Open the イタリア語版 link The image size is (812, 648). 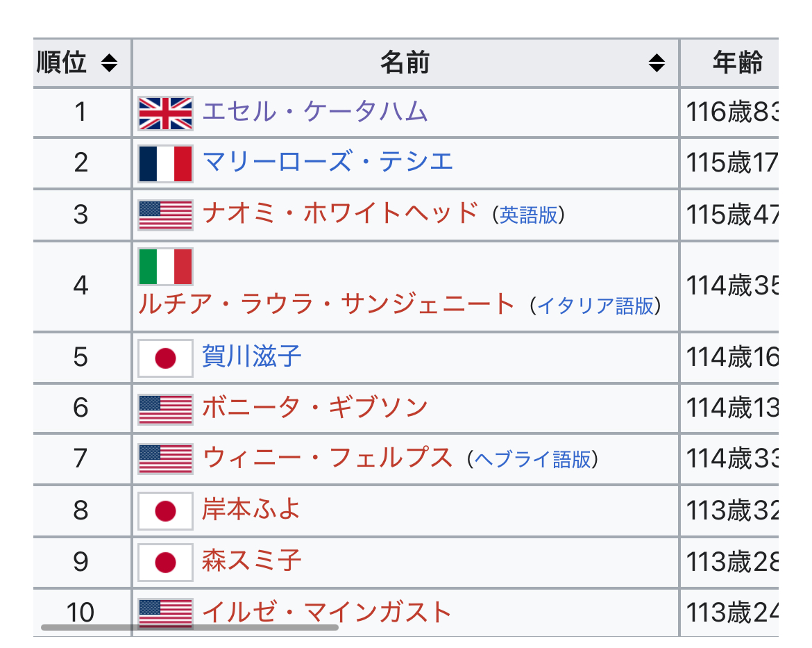[x=595, y=306]
